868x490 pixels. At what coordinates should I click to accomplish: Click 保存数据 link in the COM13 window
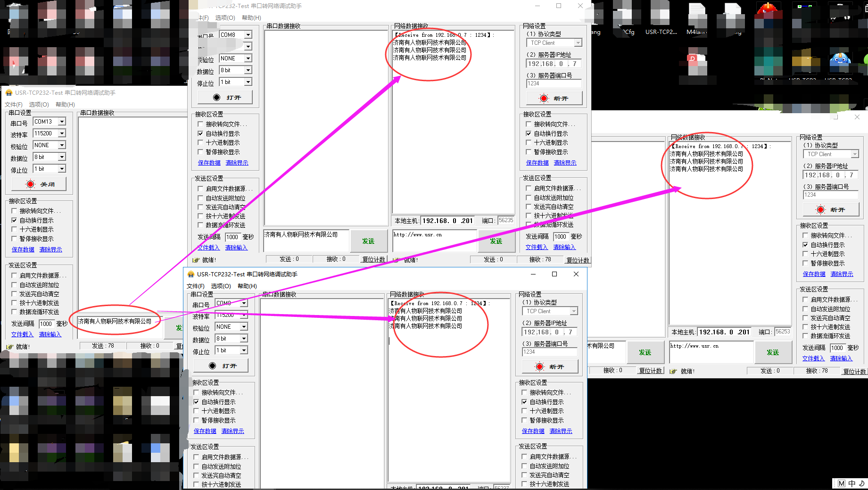pyautogui.click(x=23, y=249)
